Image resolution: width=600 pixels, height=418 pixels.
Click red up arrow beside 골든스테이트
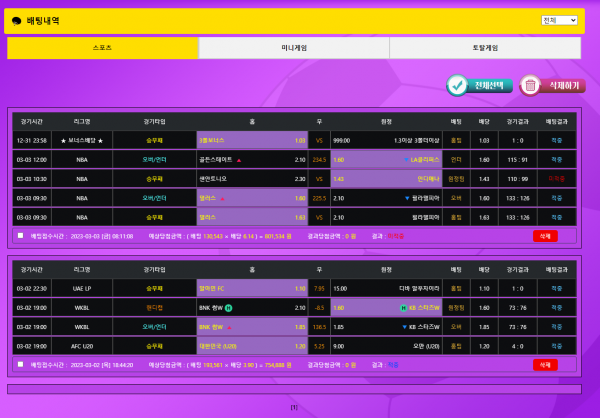point(239,159)
